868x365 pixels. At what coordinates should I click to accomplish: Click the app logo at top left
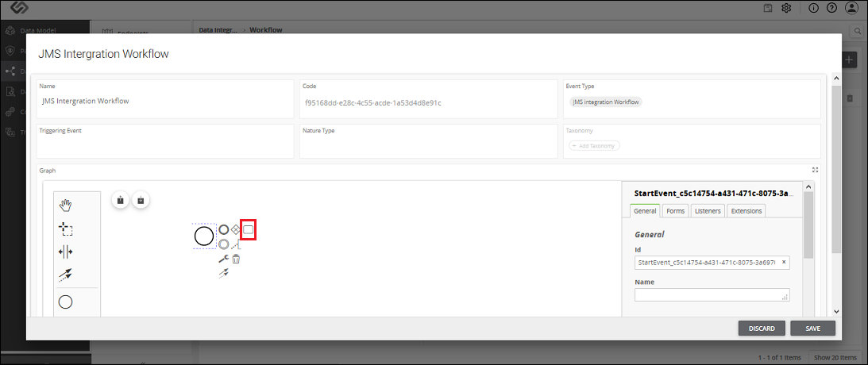coord(19,8)
